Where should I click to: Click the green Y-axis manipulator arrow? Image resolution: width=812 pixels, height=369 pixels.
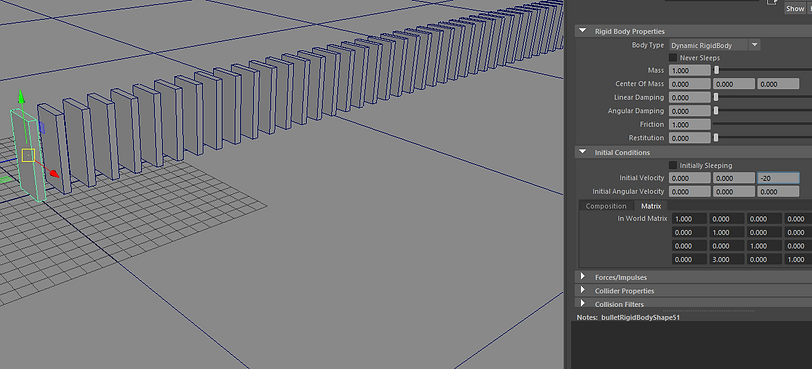click(21, 97)
